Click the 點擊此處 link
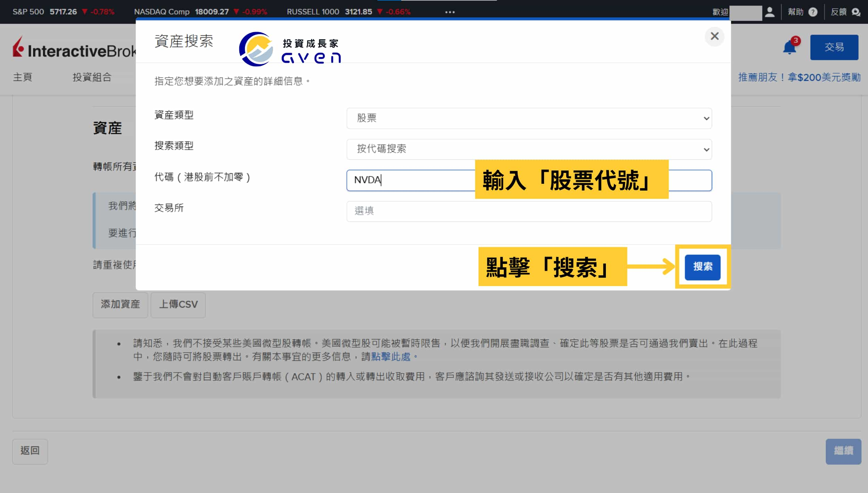 [391, 357]
